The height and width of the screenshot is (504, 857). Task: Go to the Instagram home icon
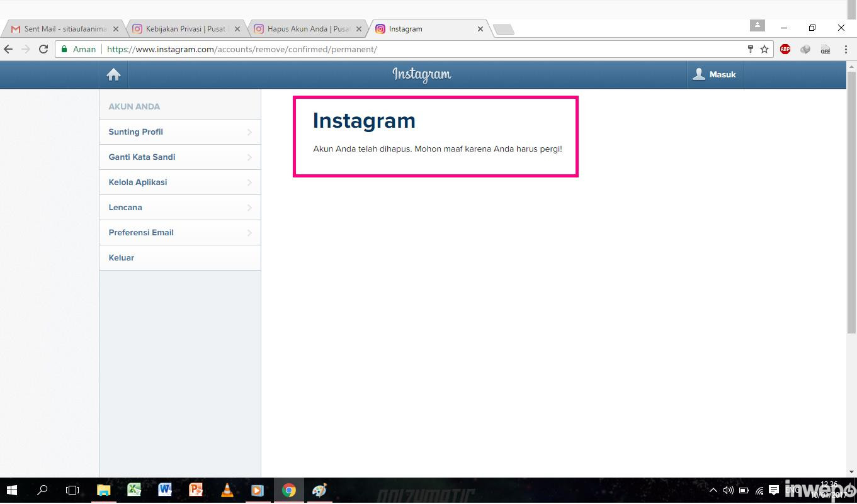pyautogui.click(x=113, y=75)
